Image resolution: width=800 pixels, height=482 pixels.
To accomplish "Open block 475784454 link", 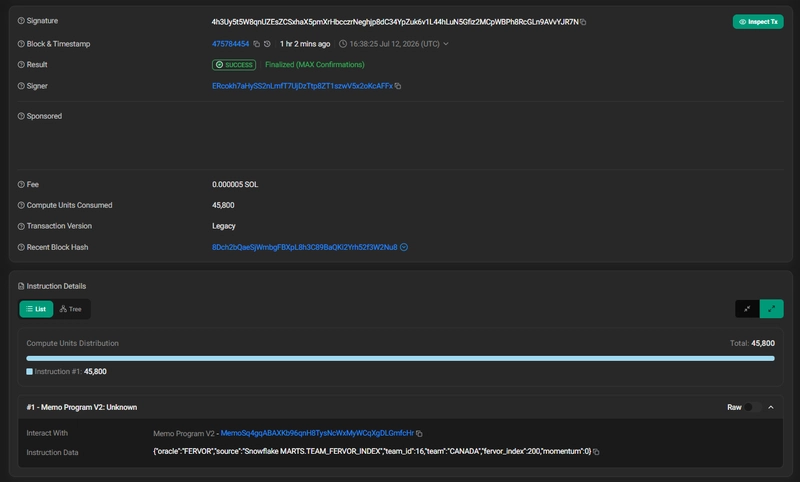I will pyautogui.click(x=231, y=44).
